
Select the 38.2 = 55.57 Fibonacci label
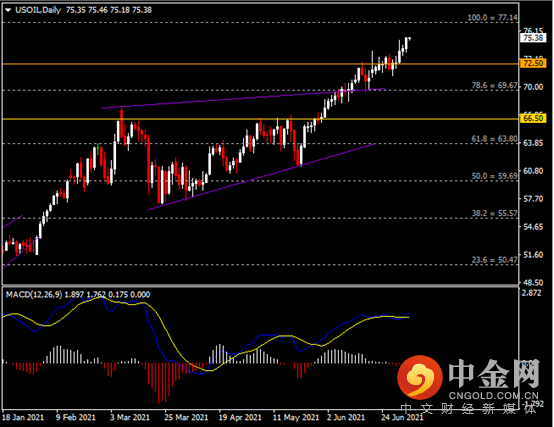[494, 213]
